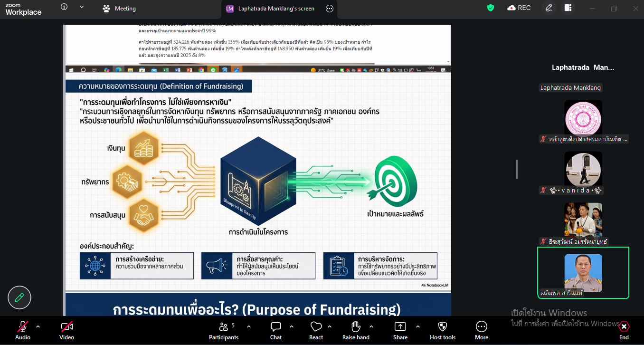This screenshot has height=345, width=644.
Task: Open the annotate pencil icon in the top bar
Action: [x=549, y=8]
